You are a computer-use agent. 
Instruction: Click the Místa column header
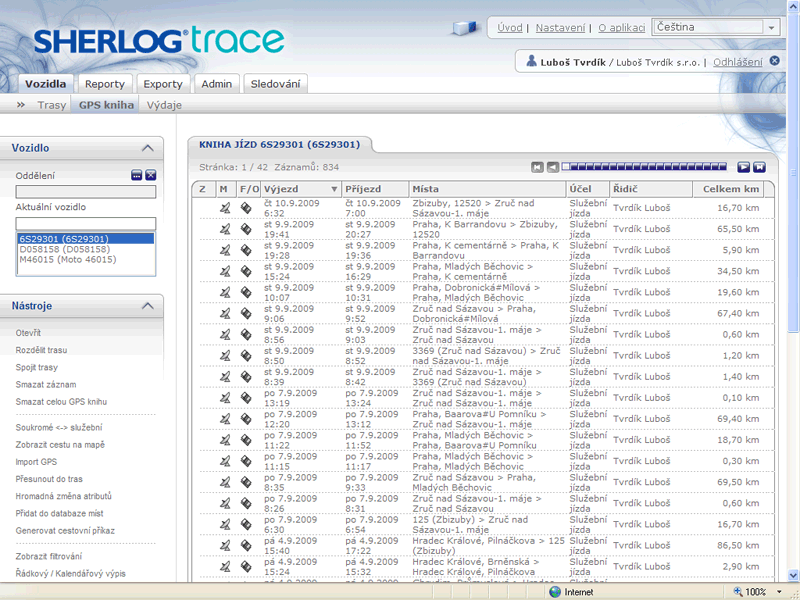(x=487, y=189)
